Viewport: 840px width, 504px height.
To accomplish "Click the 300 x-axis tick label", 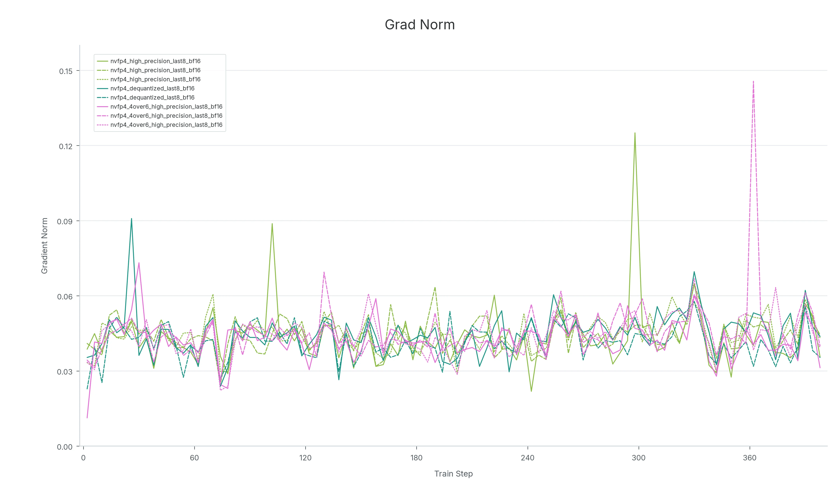I will (x=639, y=458).
